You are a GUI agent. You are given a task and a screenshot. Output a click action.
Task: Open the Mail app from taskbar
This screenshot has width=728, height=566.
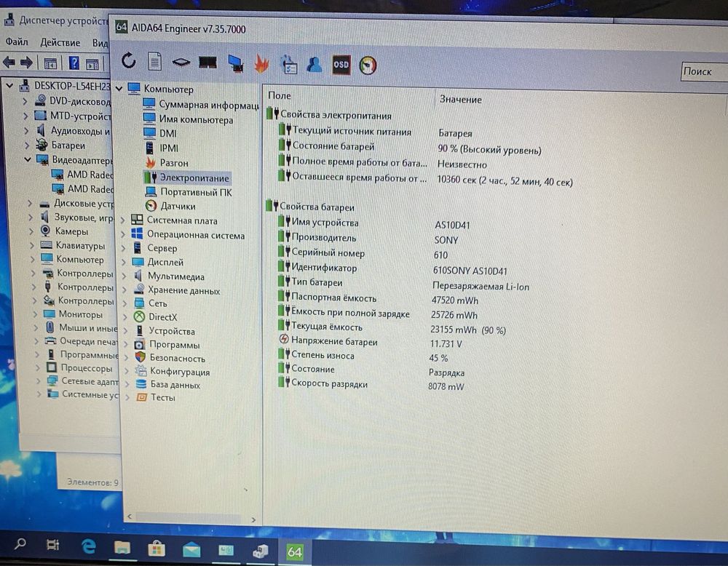pos(191,550)
